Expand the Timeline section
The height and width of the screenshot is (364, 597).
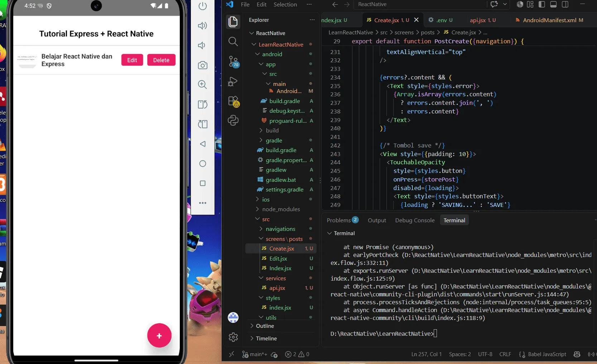coord(281,338)
